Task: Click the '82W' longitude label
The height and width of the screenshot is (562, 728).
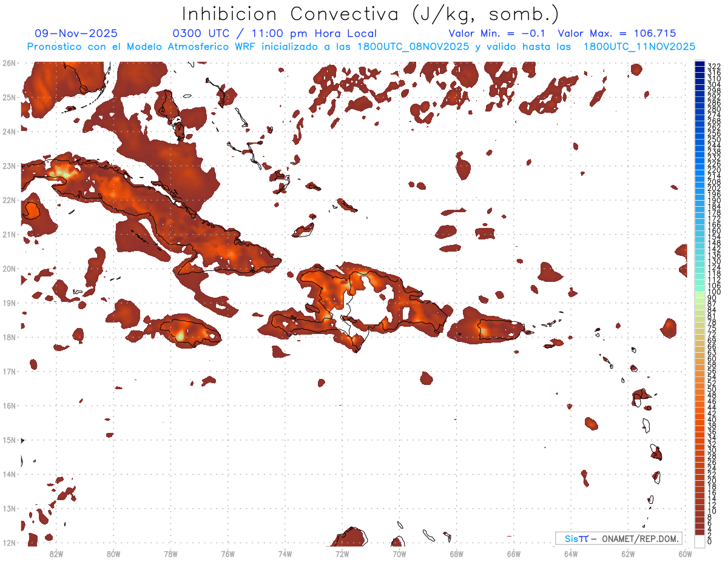Action: [56, 553]
